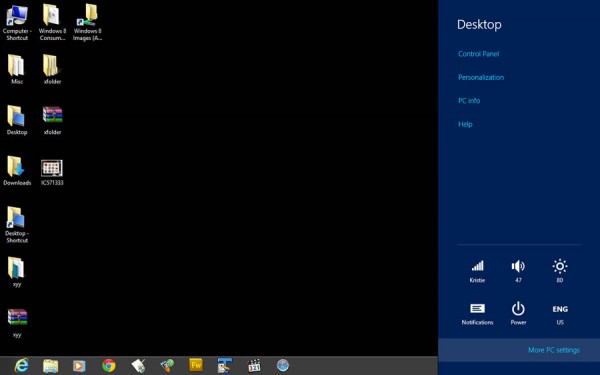Select the Windows 8 Images shortcut icon
The image size is (600, 375).
(x=88, y=23)
